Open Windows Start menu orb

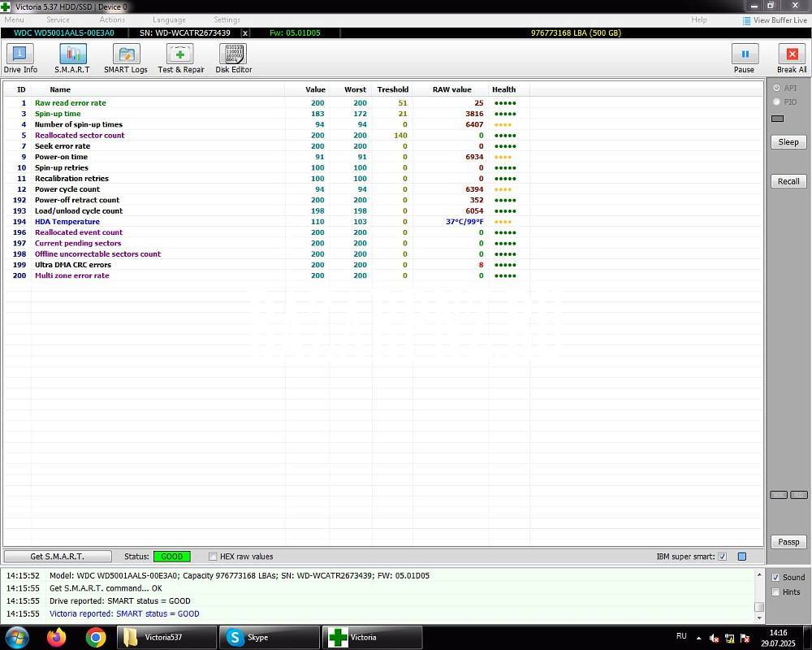16,637
